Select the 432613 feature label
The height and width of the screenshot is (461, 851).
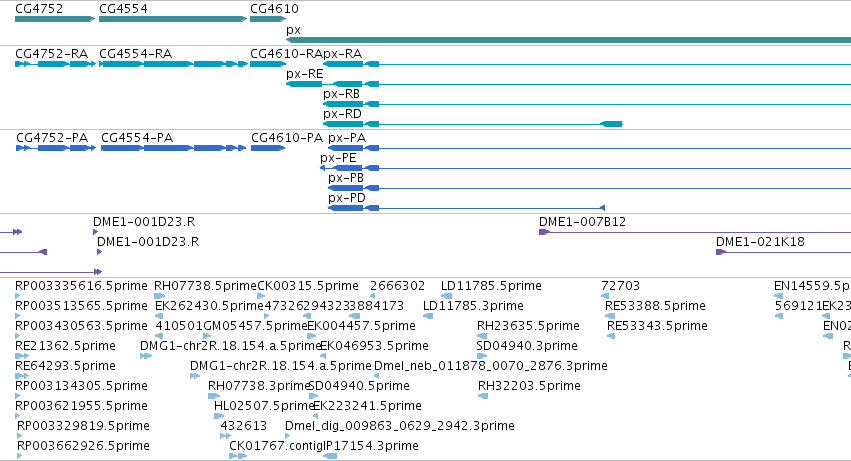coord(244,427)
